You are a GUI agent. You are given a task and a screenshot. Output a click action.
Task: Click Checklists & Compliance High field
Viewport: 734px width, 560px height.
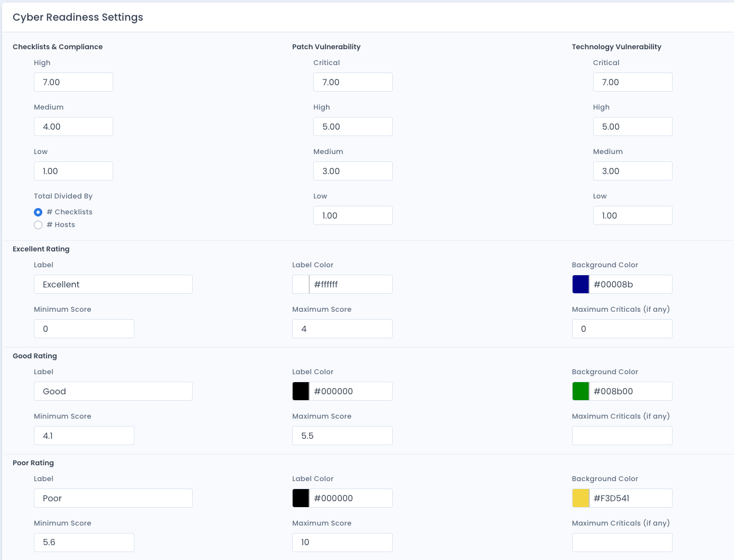pos(74,82)
